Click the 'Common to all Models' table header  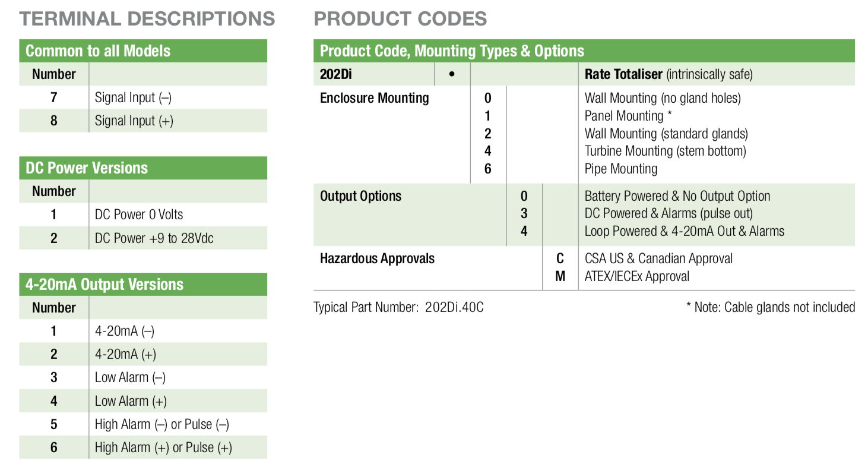pyautogui.click(x=98, y=51)
